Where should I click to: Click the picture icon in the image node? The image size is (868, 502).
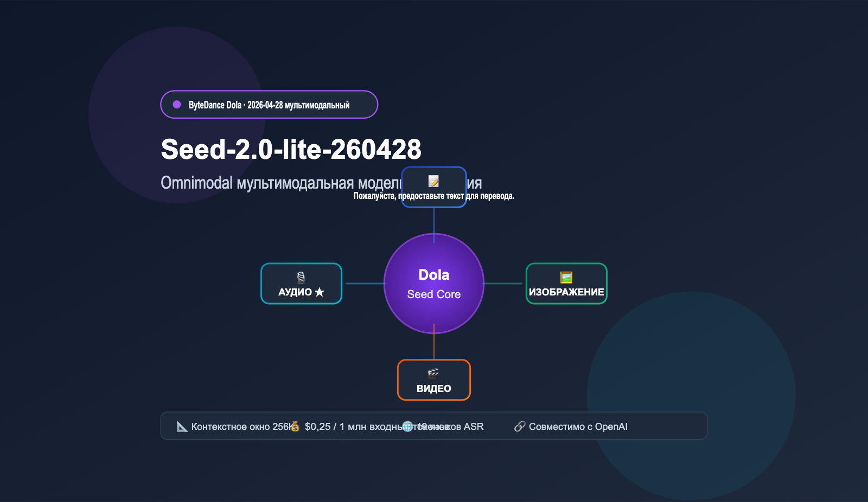point(566,278)
